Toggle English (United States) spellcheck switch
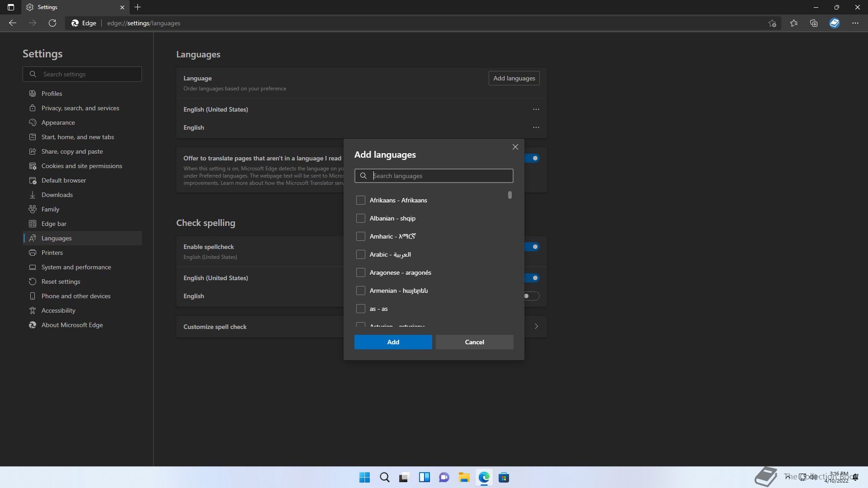Screen dimensions: 868x488 532,278
